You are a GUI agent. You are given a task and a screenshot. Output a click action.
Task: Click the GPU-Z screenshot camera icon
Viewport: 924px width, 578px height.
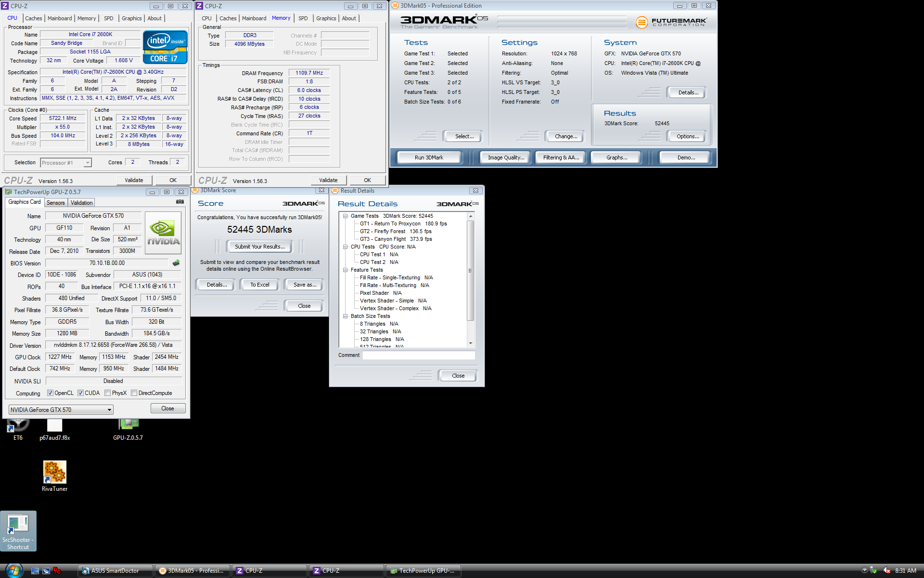(x=180, y=202)
